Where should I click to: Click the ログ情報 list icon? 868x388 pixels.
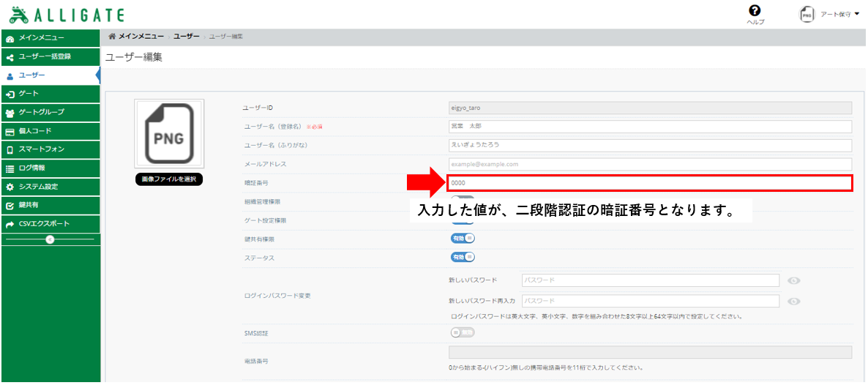coord(10,169)
